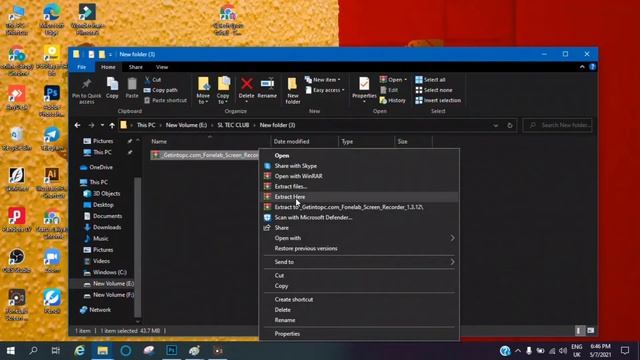This screenshot has height=360, width=640.
Task: Switch to the File tab
Action: (x=82, y=67)
